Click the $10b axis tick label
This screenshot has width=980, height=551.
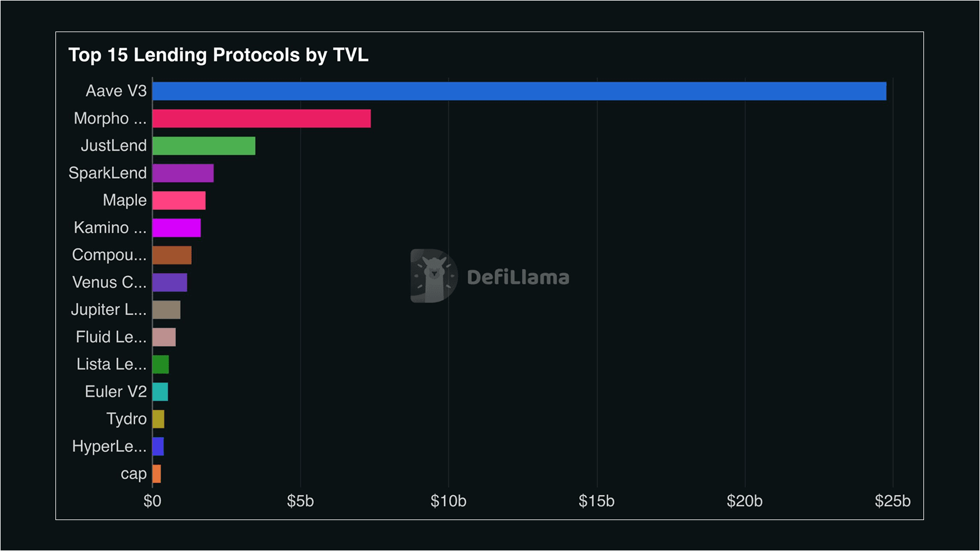pos(448,501)
